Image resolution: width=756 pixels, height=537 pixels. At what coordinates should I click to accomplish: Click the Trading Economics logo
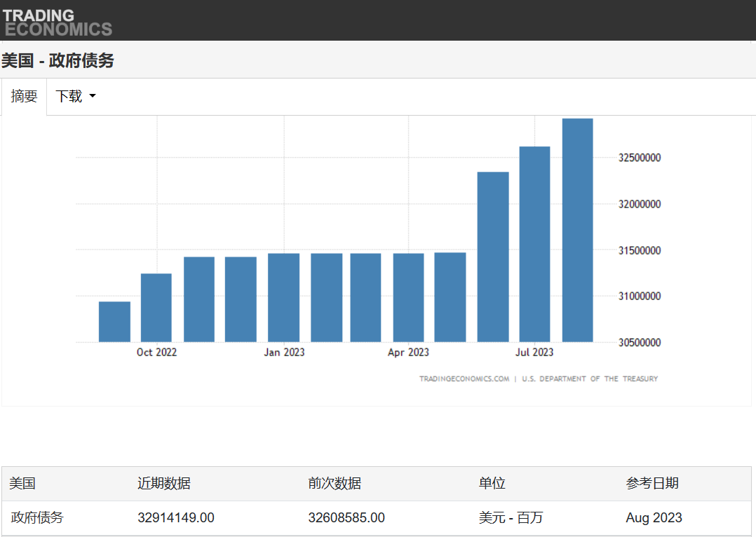pos(57,22)
